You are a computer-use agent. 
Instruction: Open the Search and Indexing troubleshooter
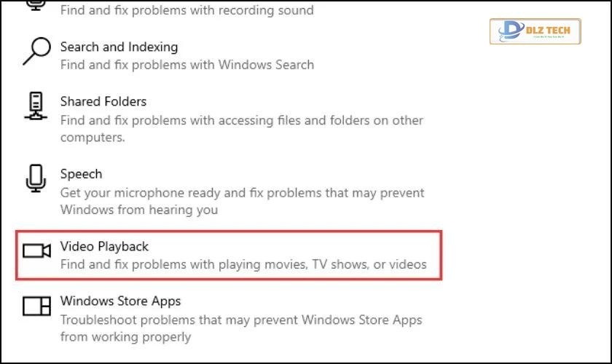point(119,47)
